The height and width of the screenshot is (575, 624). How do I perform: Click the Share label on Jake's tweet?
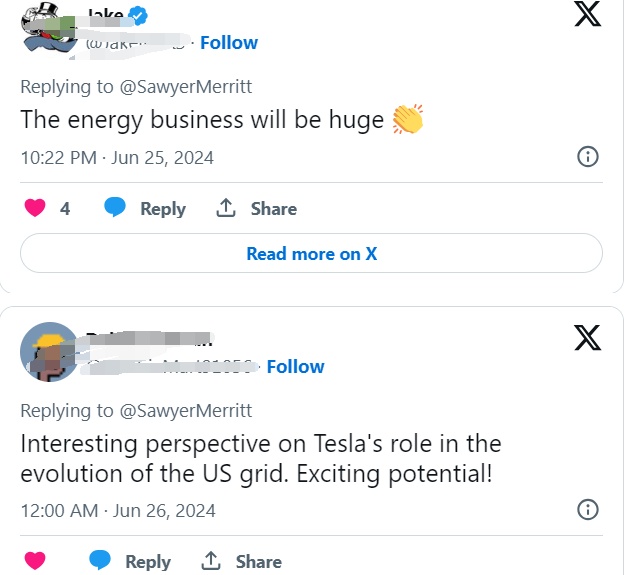click(273, 208)
